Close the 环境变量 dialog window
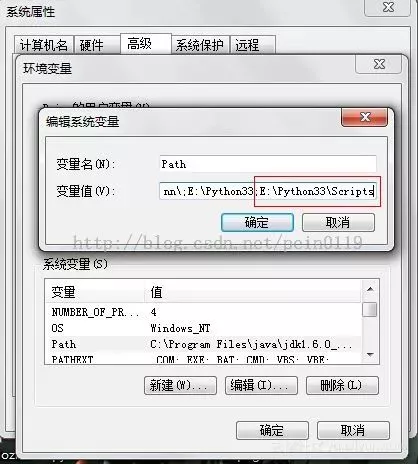This screenshot has width=418, height=464. pyautogui.click(x=379, y=64)
